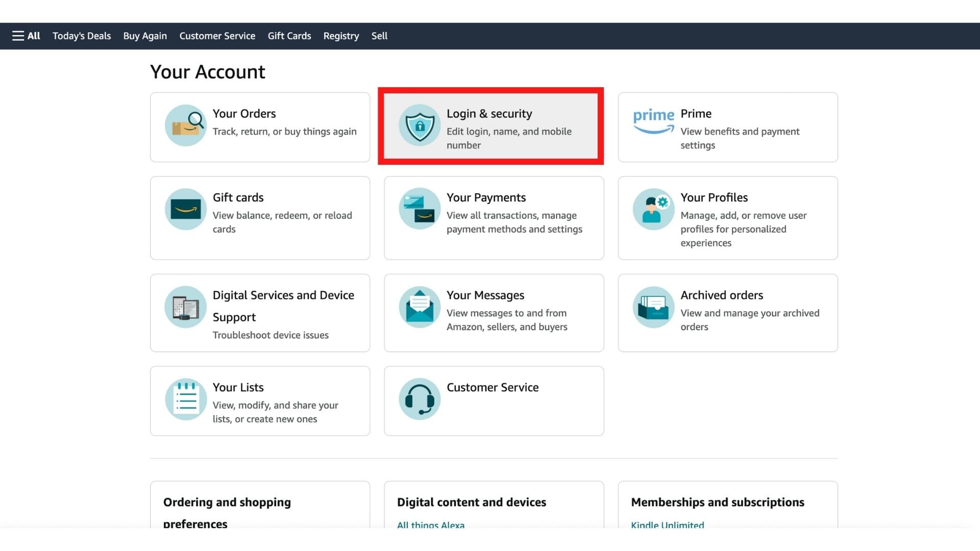Screen dimensions: 980x551
Task: Click the Your Profiles person icon
Action: pos(653,209)
